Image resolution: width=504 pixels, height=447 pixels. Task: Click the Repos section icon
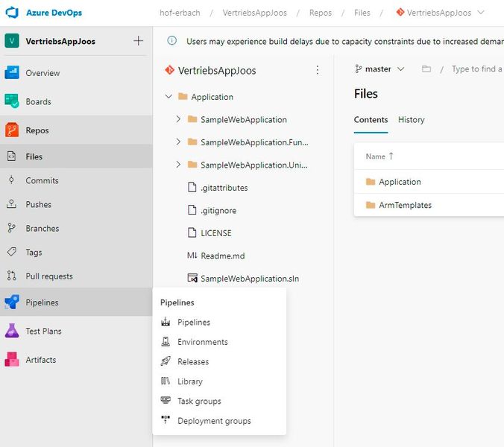click(x=12, y=130)
